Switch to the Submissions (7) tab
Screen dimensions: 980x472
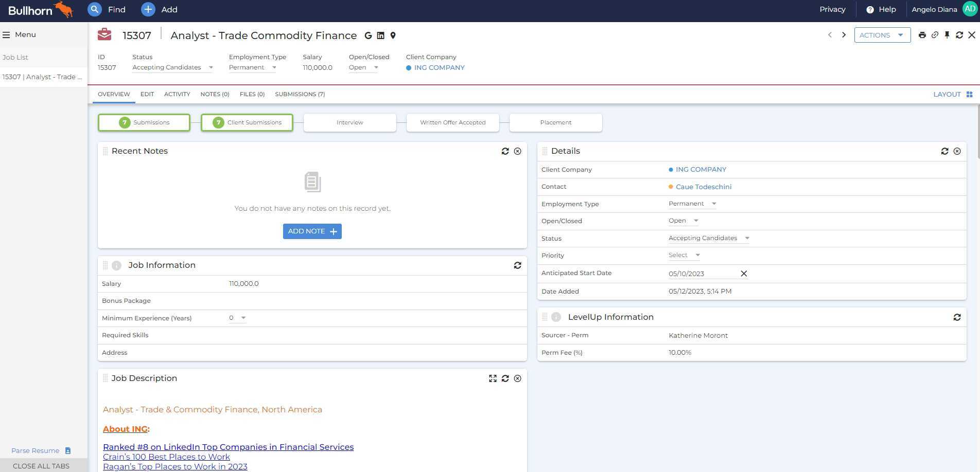tap(300, 94)
